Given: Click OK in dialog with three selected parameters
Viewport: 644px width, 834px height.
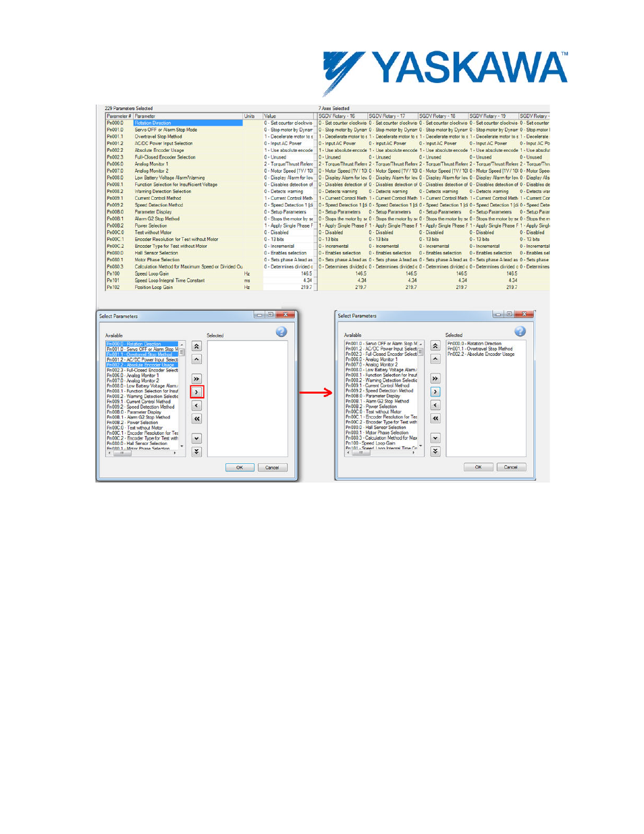Looking at the screenshot, I should pyautogui.click(x=479, y=467).
